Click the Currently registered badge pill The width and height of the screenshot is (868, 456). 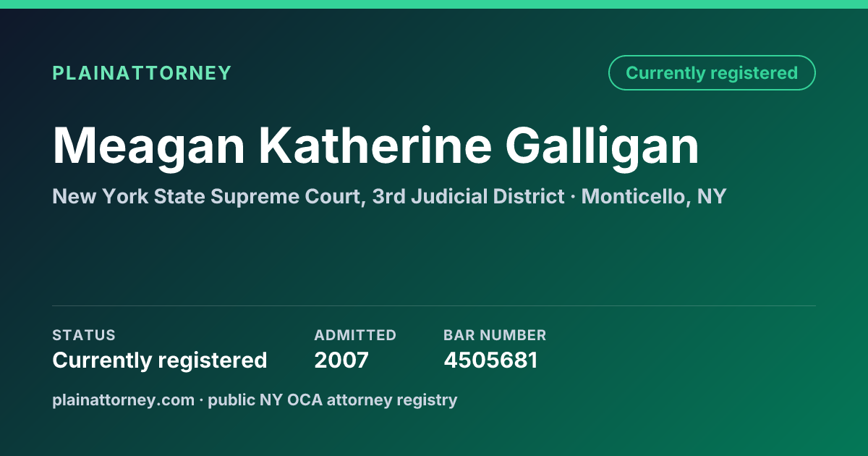712,73
